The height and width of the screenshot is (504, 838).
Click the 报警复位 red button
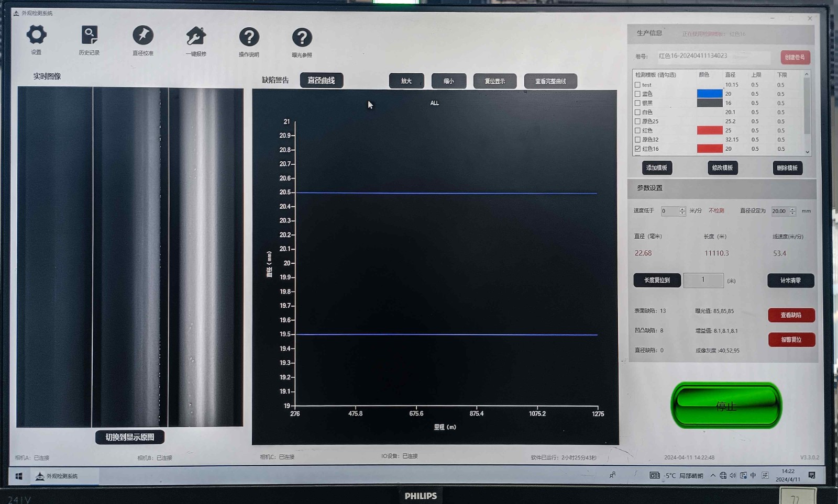(791, 340)
